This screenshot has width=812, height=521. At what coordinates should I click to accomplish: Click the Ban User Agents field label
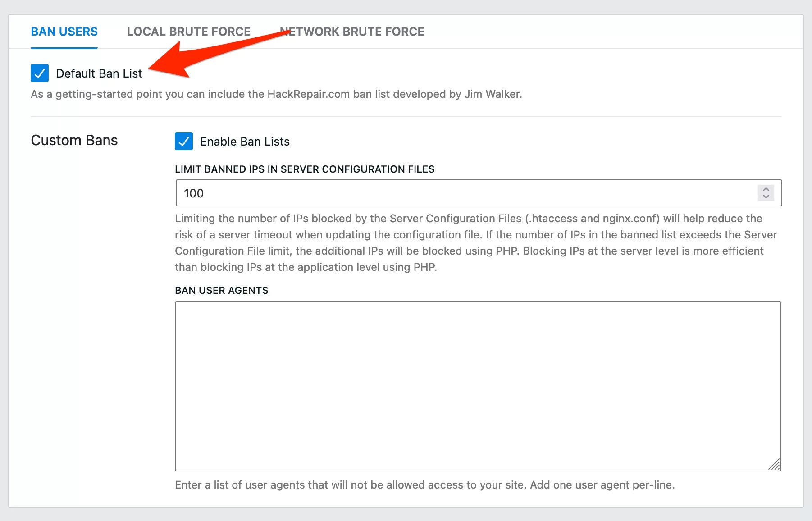click(221, 290)
